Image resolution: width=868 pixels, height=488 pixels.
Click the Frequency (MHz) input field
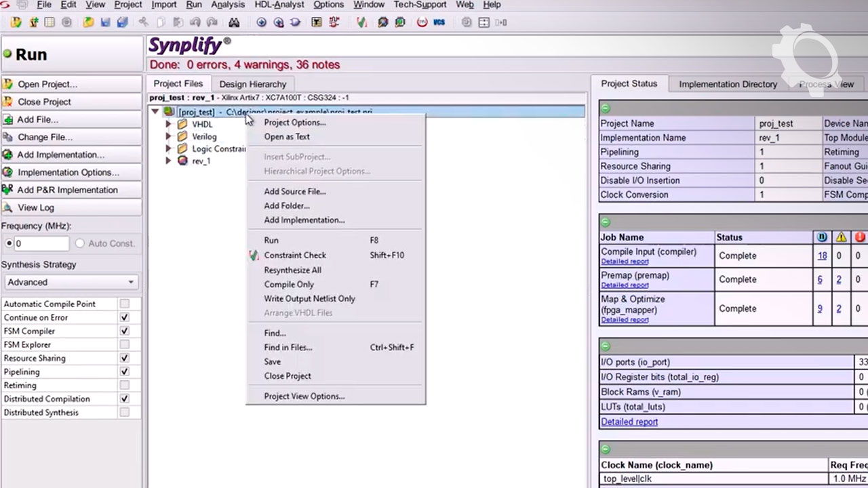41,243
